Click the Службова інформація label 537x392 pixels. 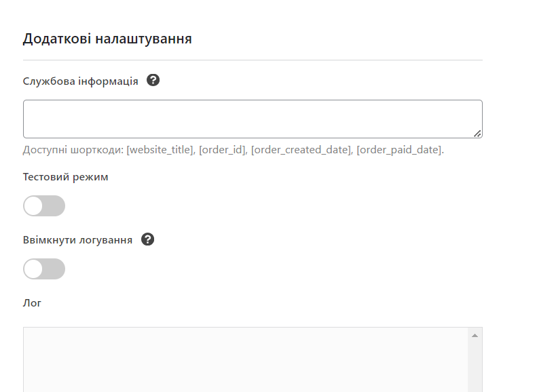81,81
